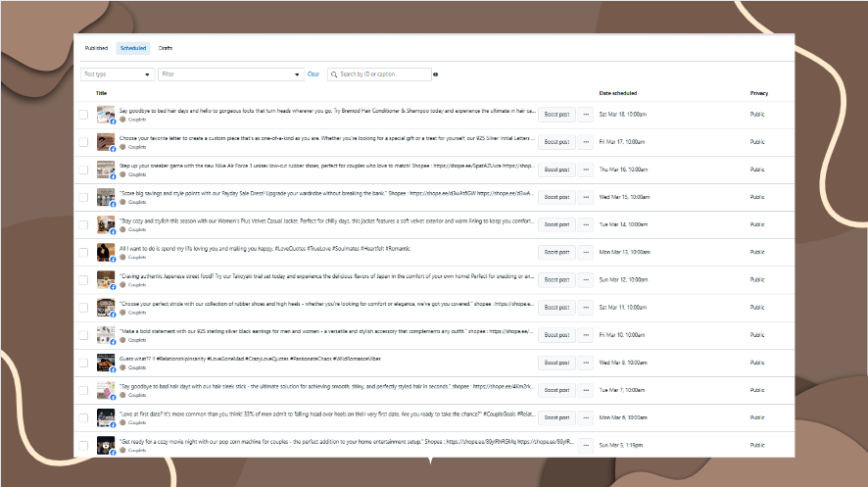Check the box beside the Takoyaki trial set post
Image resolution: width=868 pixels, height=487 pixels.
pyautogui.click(x=83, y=280)
